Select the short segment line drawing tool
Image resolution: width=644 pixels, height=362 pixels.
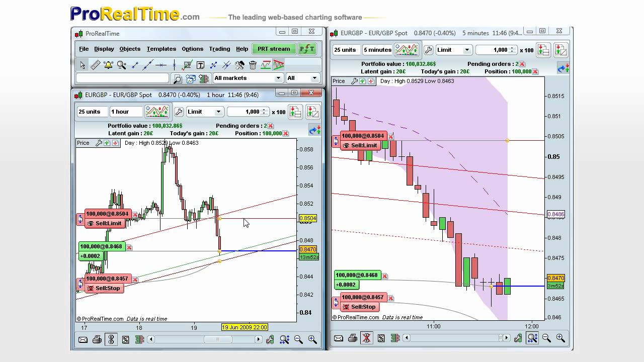coord(135,65)
